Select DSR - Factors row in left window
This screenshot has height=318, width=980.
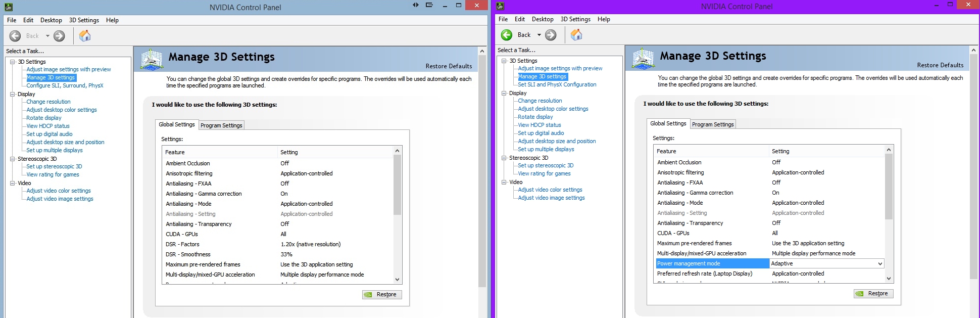click(277, 244)
